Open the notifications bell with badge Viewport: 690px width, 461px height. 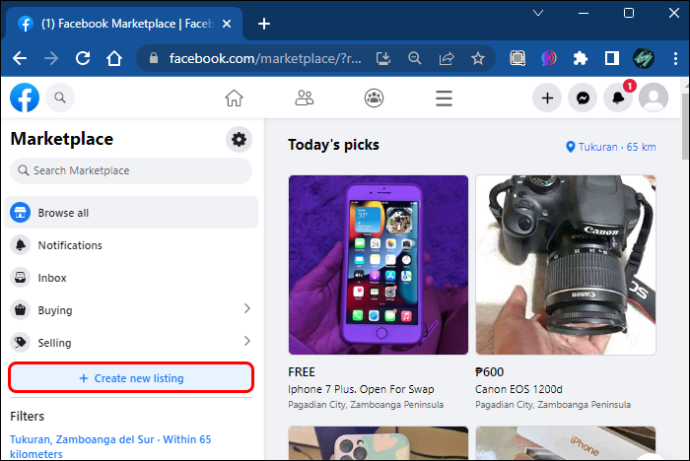pos(618,98)
